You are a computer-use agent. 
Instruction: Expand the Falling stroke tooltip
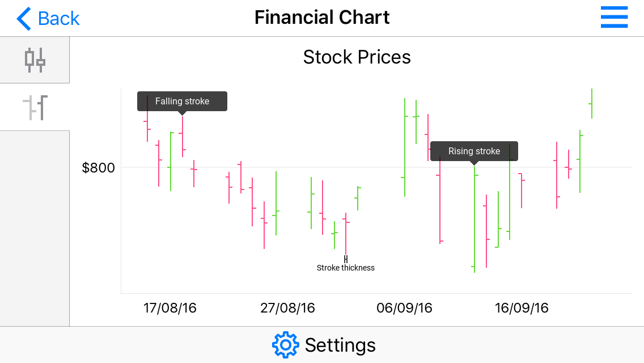coord(181,101)
